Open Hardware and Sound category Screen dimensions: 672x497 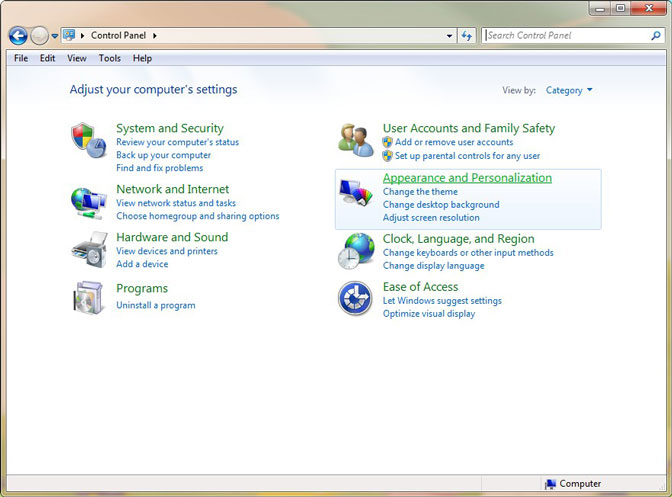pos(172,237)
